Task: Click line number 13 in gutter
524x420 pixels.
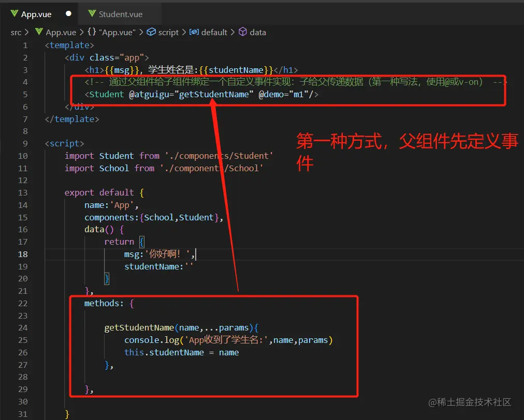Action: [x=23, y=192]
